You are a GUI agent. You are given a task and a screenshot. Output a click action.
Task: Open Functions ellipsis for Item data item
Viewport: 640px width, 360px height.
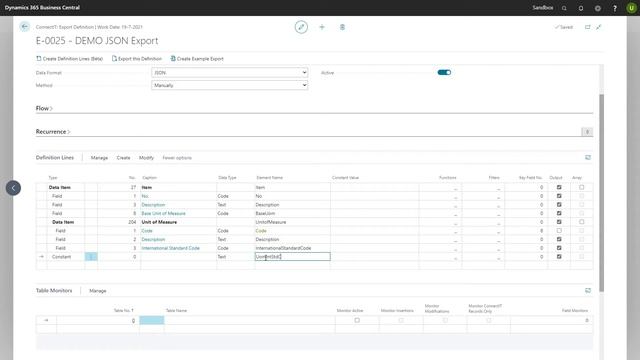[x=456, y=188]
